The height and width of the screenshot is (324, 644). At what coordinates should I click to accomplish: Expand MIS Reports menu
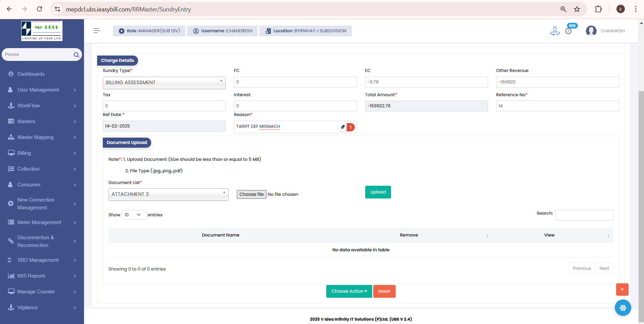pos(42,276)
